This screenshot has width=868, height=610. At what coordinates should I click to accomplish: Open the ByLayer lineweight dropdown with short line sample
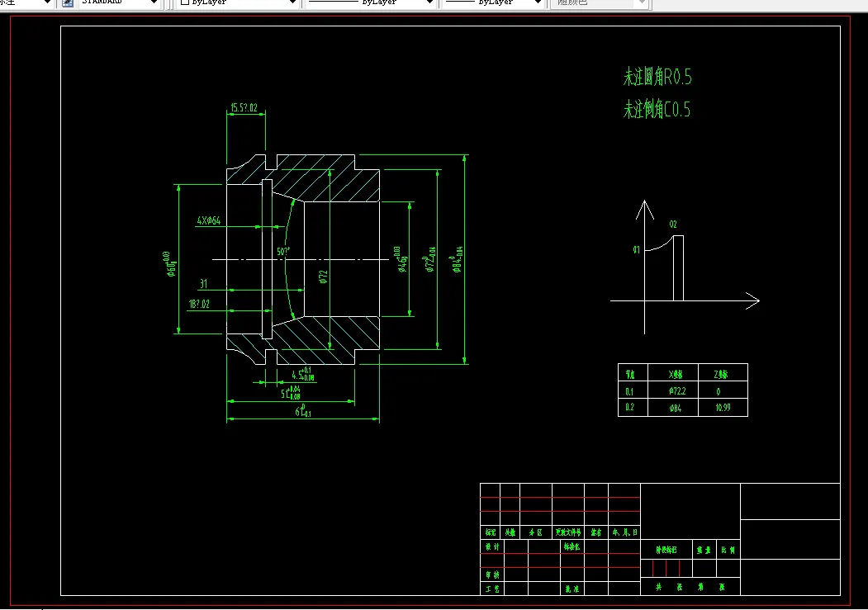(493, 2)
